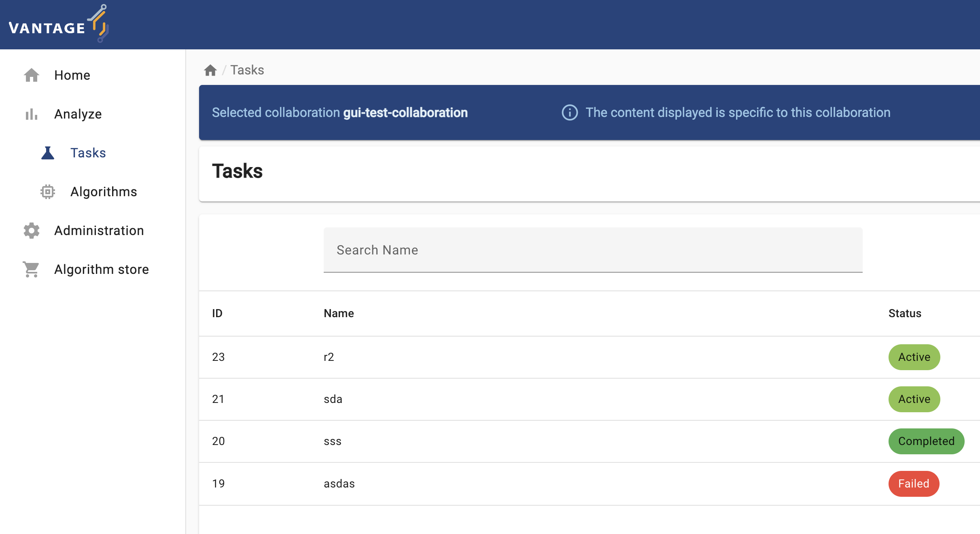
Task: Click the Algorithms chip icon
Action: (48, 192)
